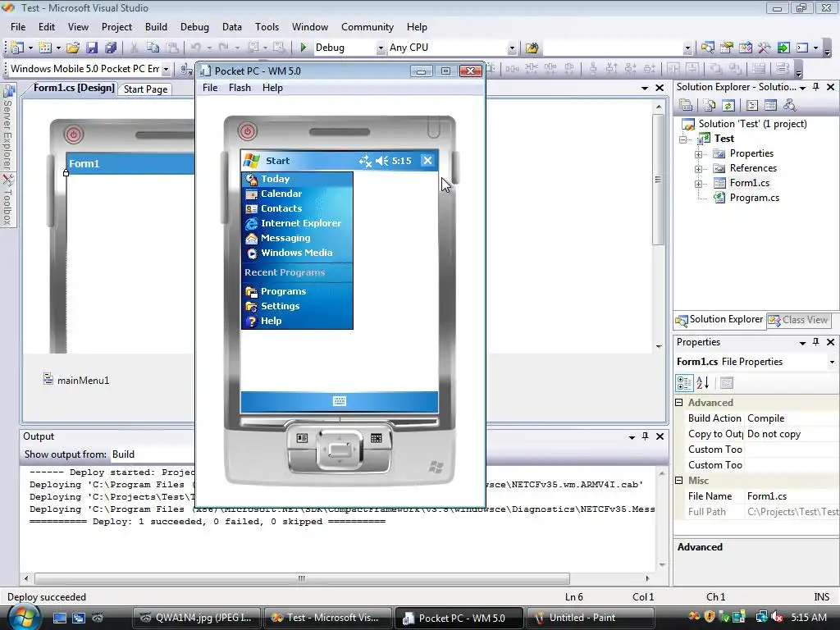
Task: Open the Debug menu
Action: coord(194,27)
